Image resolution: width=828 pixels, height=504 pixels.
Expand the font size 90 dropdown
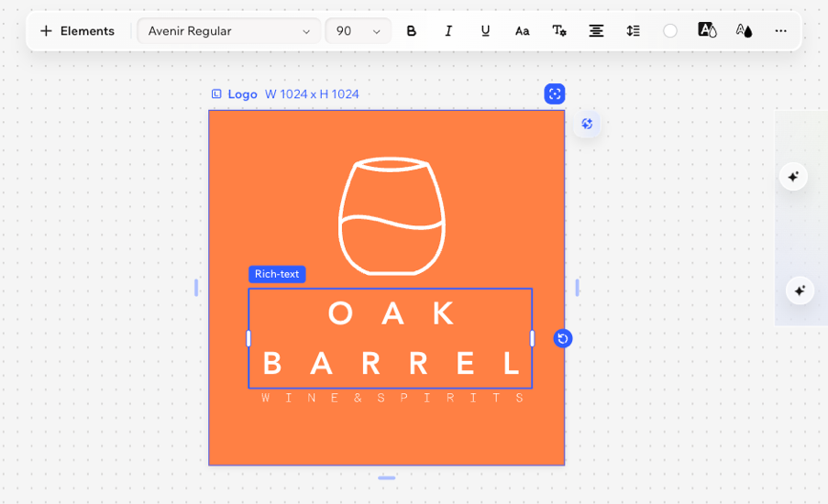358,31
